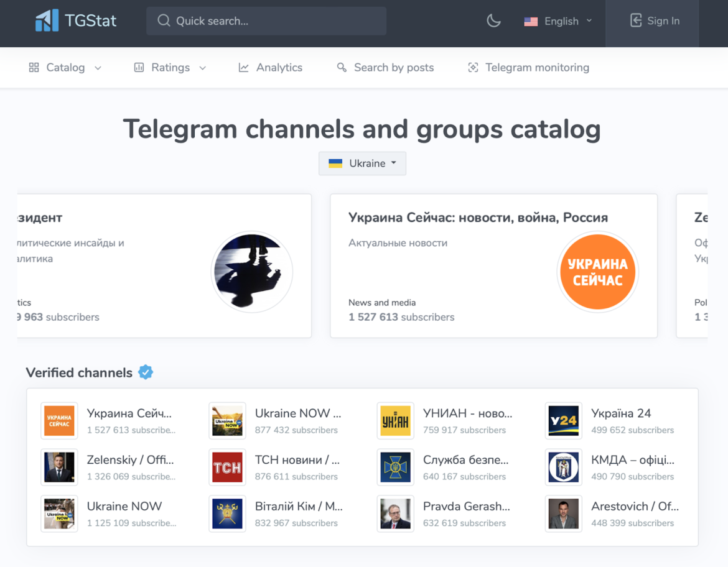Click the Украина Сейчас orange avatar

tap(597, 272)
